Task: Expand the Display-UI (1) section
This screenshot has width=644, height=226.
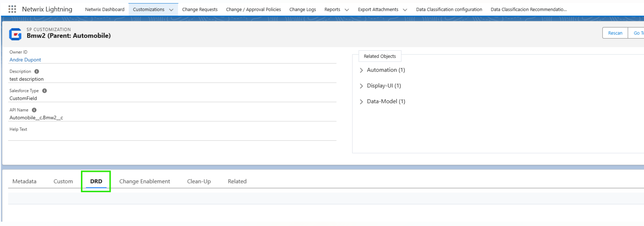Action: pos(361,86)
